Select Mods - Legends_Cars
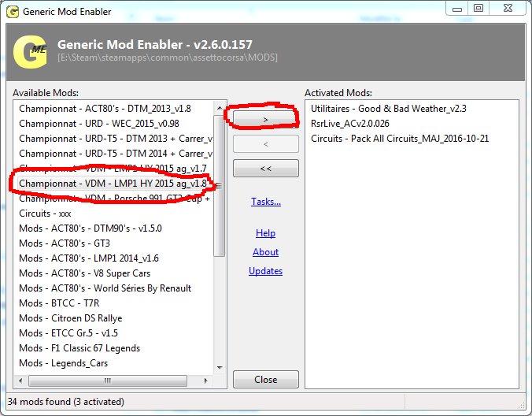Image resolution: width=532 pixels, height=416 pixels. click(x=64, y=363)
